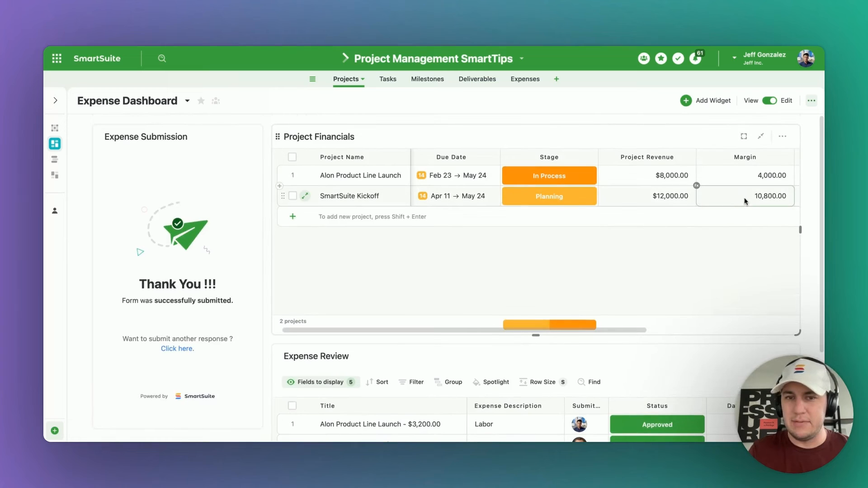Screen dimensions: 868x488
Task: Expand the left sidebar chevron
Action: tap(55, 100)
